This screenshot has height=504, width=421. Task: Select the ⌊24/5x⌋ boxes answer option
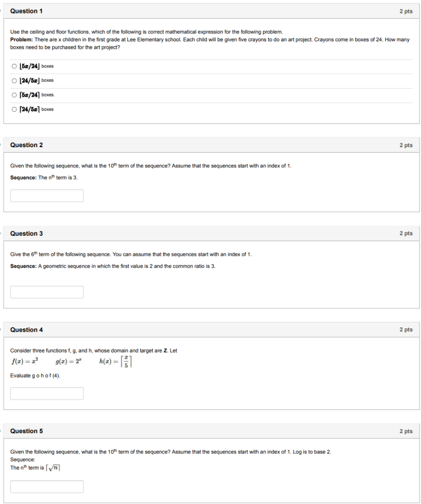[x=14, y=80]
